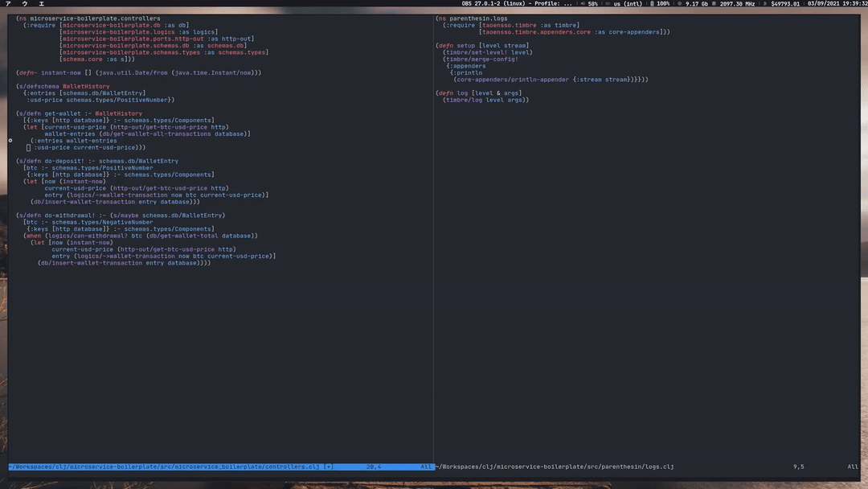Click 'taoensso.timbre.appenders.core' require entry
The image size is (868, 489).
click(536, 32)
